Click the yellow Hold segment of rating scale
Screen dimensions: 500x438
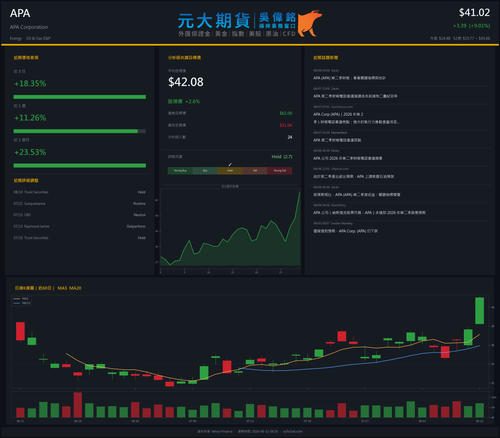pos(230,171)
